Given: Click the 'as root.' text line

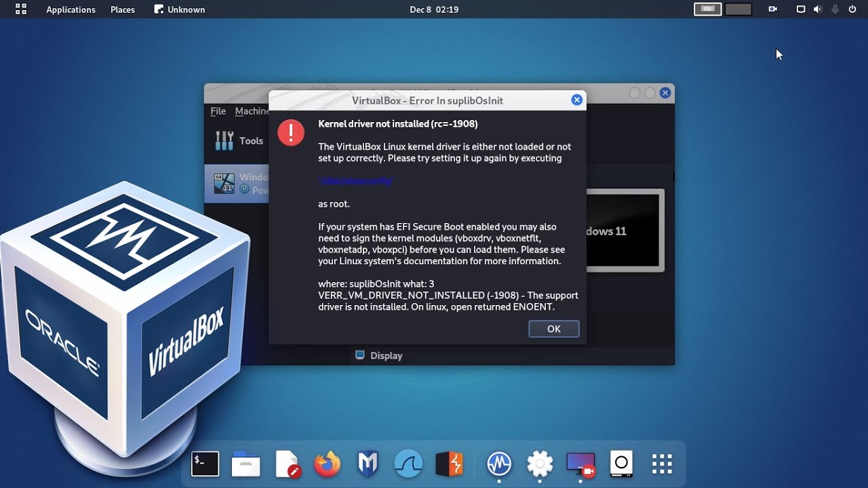Looking at the screenshot, I should pos(334,203).
